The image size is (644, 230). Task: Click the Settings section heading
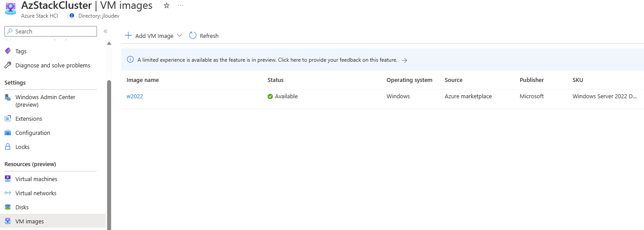click(15, 83)
